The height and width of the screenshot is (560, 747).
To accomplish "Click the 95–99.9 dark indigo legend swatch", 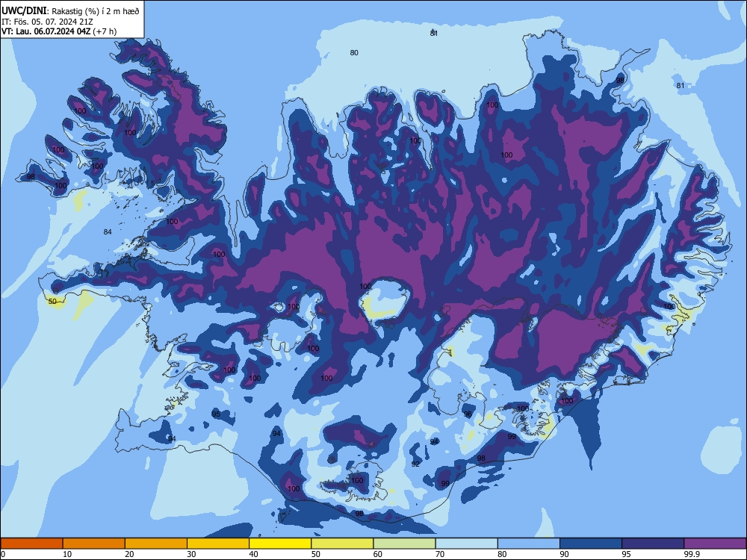I will pos(653,544).
